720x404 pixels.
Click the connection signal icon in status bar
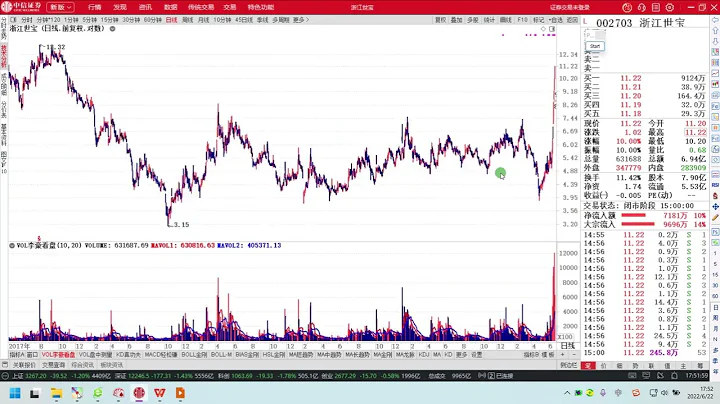click(482, 376)
